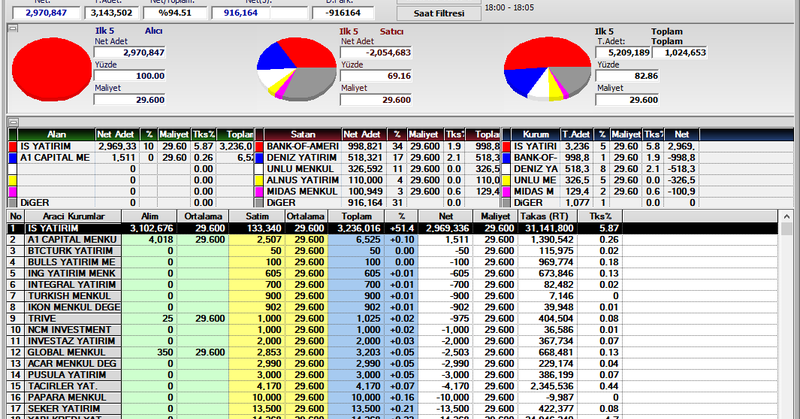The width and height of the screenshot is (800, 419).
Task: Click the total pie chart on the right
Action: tap(545, 70)
